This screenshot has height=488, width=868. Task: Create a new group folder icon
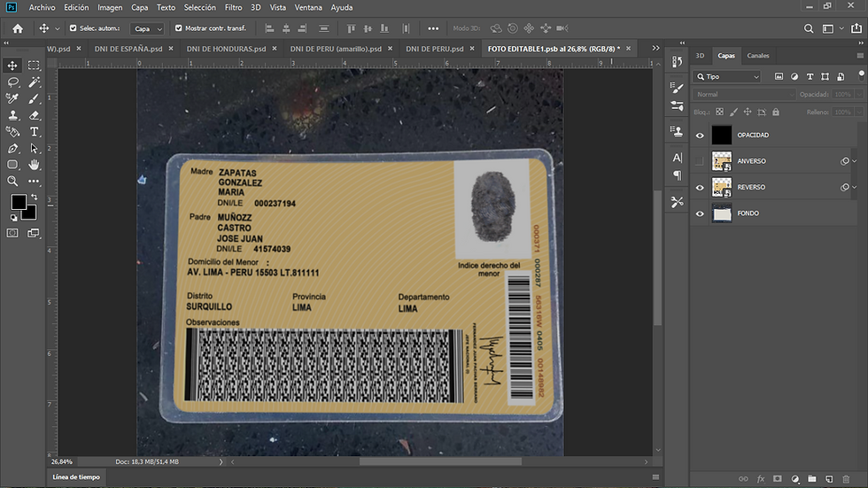tap(812, 478)
